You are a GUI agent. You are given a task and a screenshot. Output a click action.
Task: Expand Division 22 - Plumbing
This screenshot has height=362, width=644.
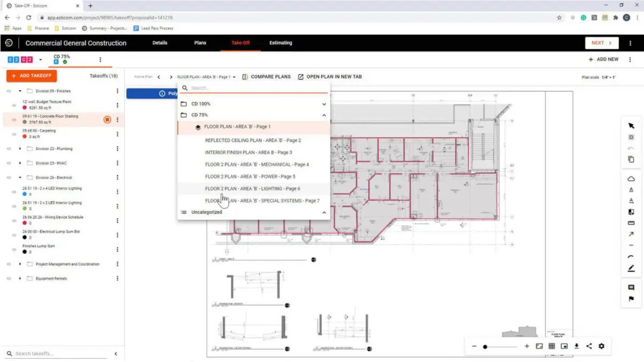20,149
